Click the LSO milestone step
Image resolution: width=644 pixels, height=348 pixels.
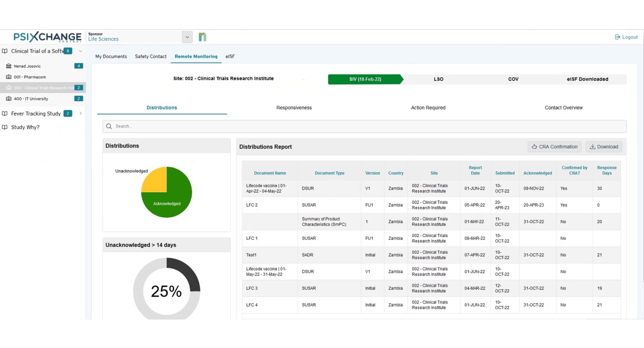pyautogui.click(x=439, y=79)
